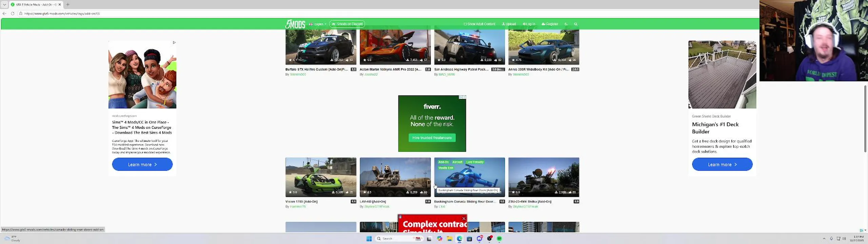
Task: Open AdChoices icon on Sims ad
Action: point(174,42)
